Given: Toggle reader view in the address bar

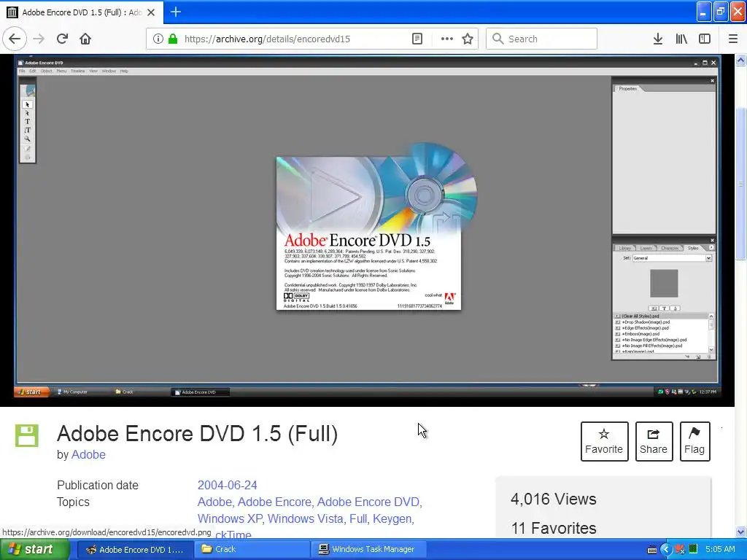Looking at the screenshot, I should pos(417,39).
